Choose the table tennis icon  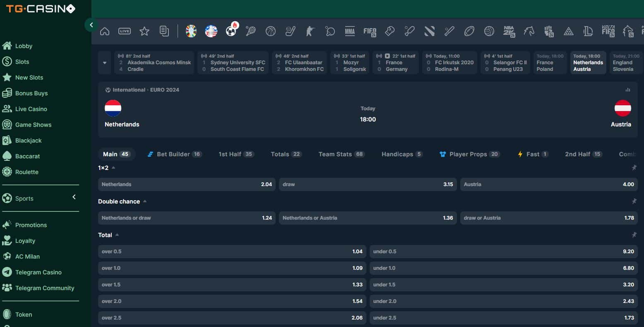pyautogui.click(x=330, y=31)
